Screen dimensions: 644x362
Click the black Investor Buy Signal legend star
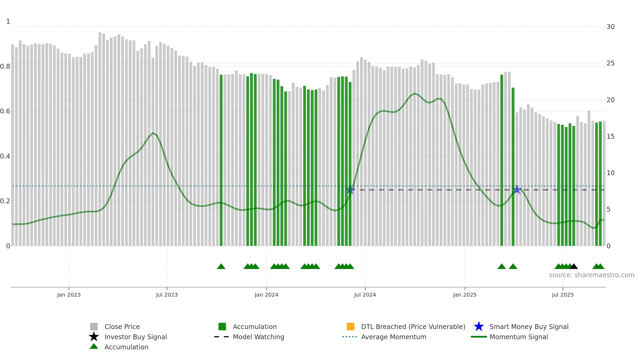[x=94, y=337]
